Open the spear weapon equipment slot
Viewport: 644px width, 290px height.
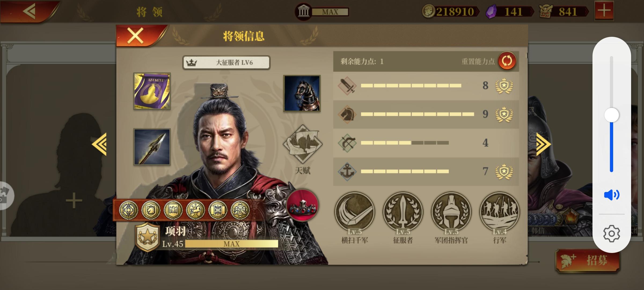152,147
